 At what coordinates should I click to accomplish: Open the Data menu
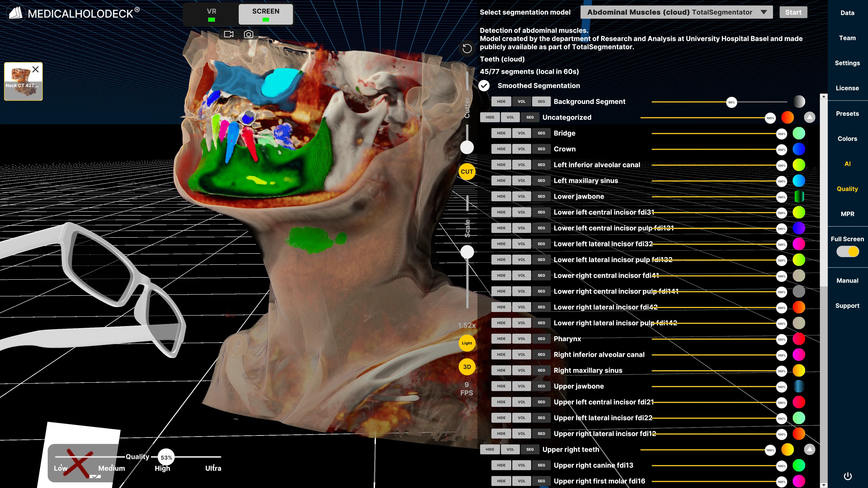pyautogui.click(x=847, y=13)
